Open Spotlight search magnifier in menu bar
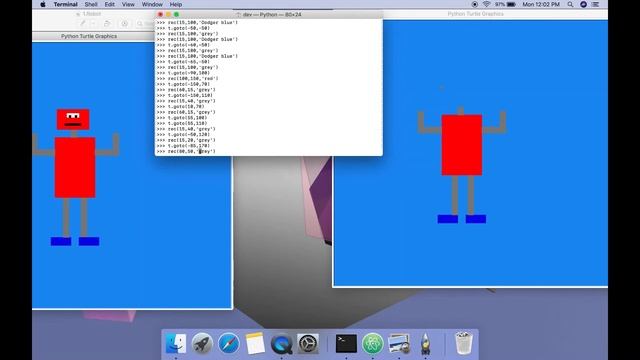 (570, 4)
